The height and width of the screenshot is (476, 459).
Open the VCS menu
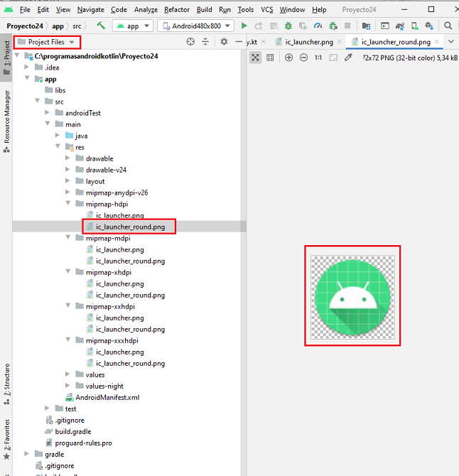[x=267, y=10]
